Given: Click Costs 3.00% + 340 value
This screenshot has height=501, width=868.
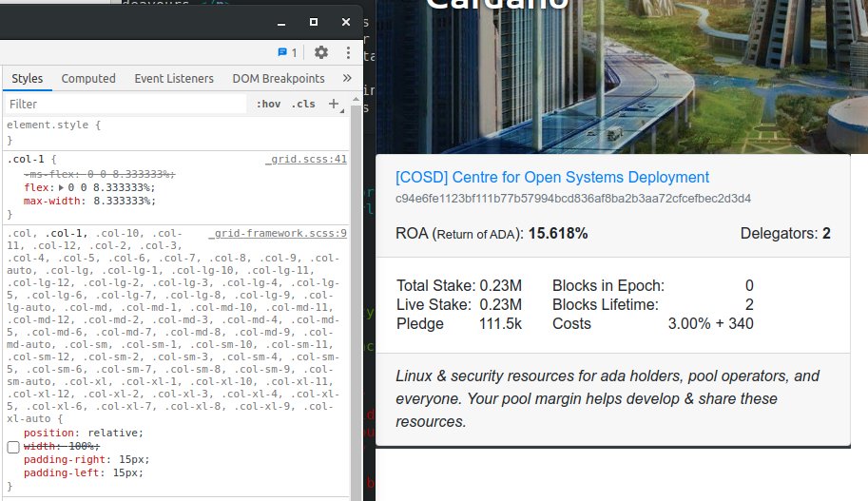Looking at the screenshot, I should pyautogui.click(x=711, y=324).
